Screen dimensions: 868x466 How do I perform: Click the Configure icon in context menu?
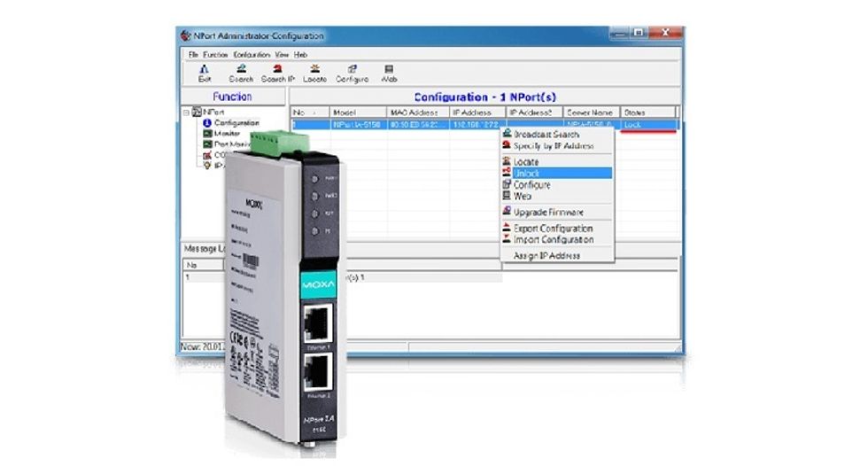tap(507, 184)
